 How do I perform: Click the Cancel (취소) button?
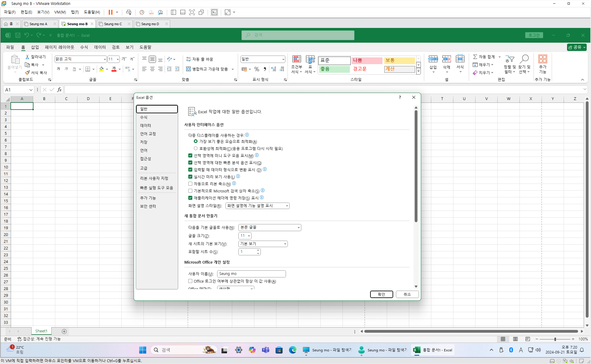pos(407,294)
